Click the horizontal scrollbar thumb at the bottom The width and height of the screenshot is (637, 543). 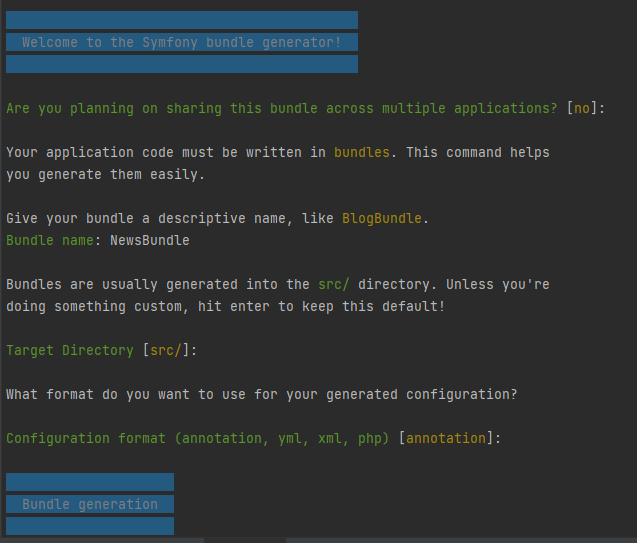click(245, 541)
